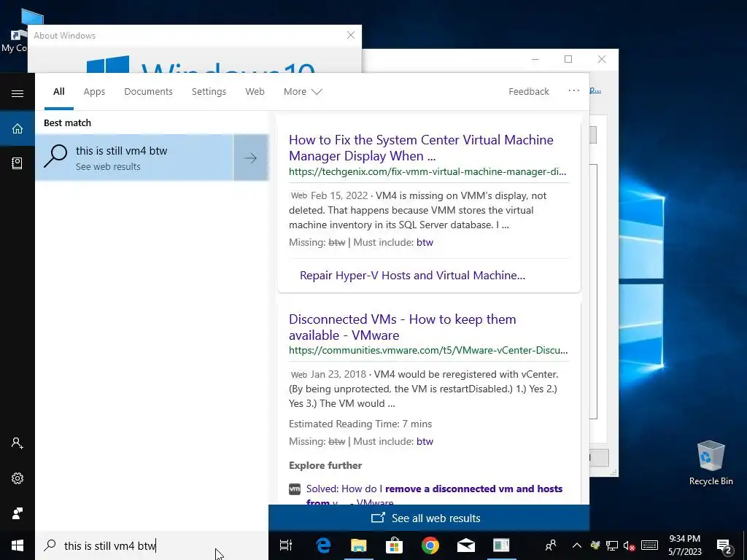Image resolution: width=747 pixels, height=560 pixels.
Task: Close the About Windows dialog
Action: (351, 35)
